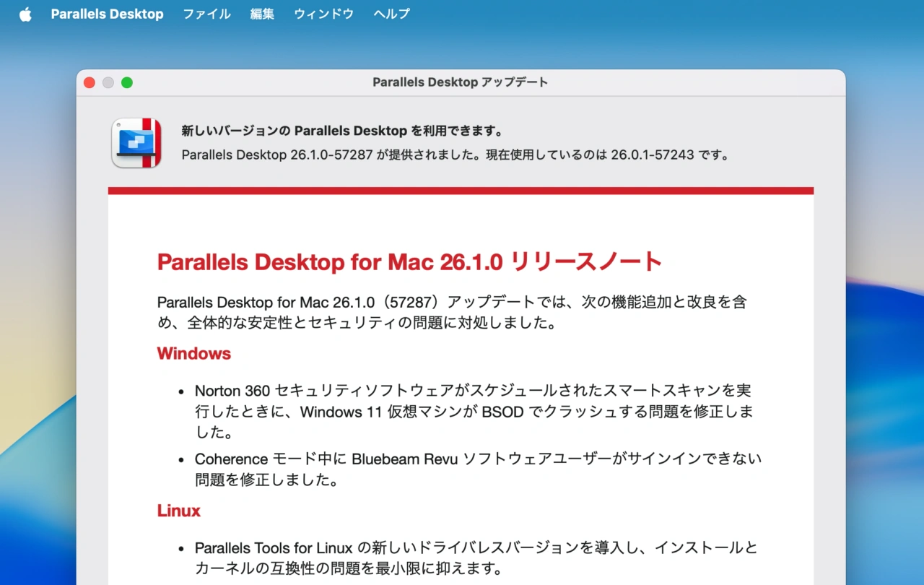Click the dialog title Parallels Desktop アップデート
This screenshot has width=924, height=585.
point(460,82)
